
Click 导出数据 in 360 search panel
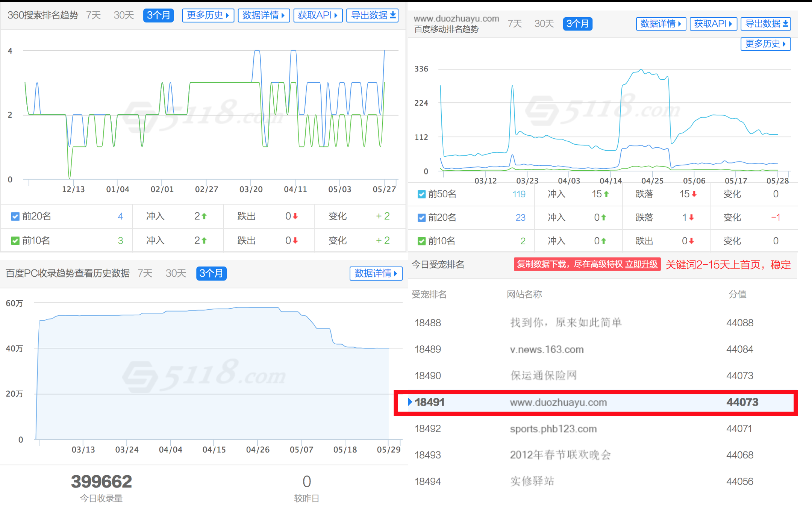(372, 15)
